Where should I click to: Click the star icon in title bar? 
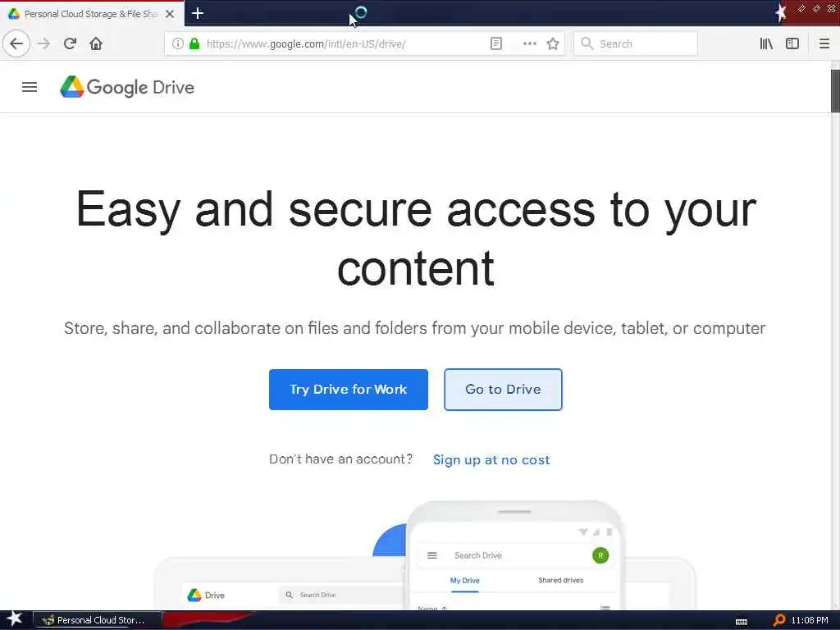[x=781, y=13]
